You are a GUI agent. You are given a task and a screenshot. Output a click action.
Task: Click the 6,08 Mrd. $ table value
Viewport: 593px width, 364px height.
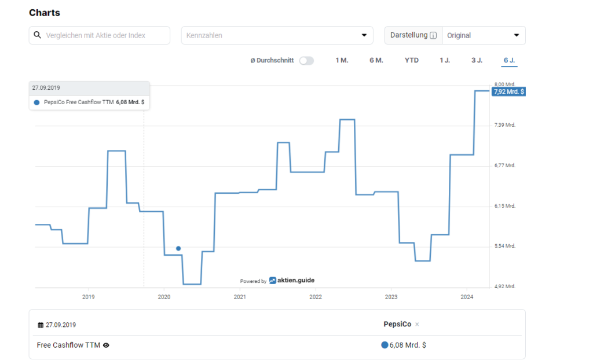[x=408, y=345]
